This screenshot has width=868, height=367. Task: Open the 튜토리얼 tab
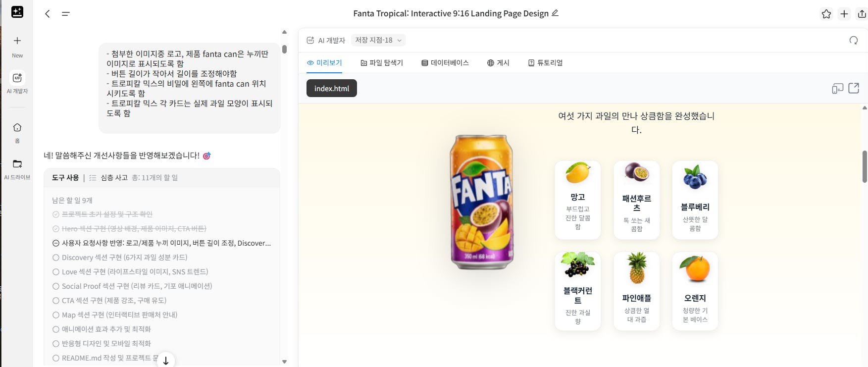545,63
